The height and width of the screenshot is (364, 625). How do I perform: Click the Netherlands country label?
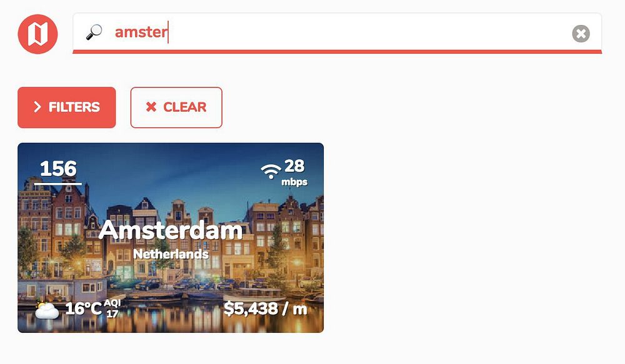click(171, 253)
